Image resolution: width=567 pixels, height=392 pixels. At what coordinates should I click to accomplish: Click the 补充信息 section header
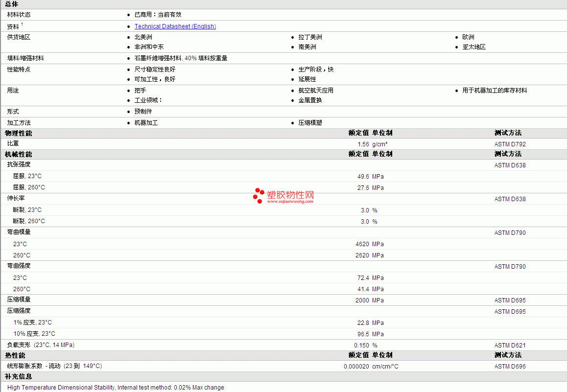(x=19, y=376)
